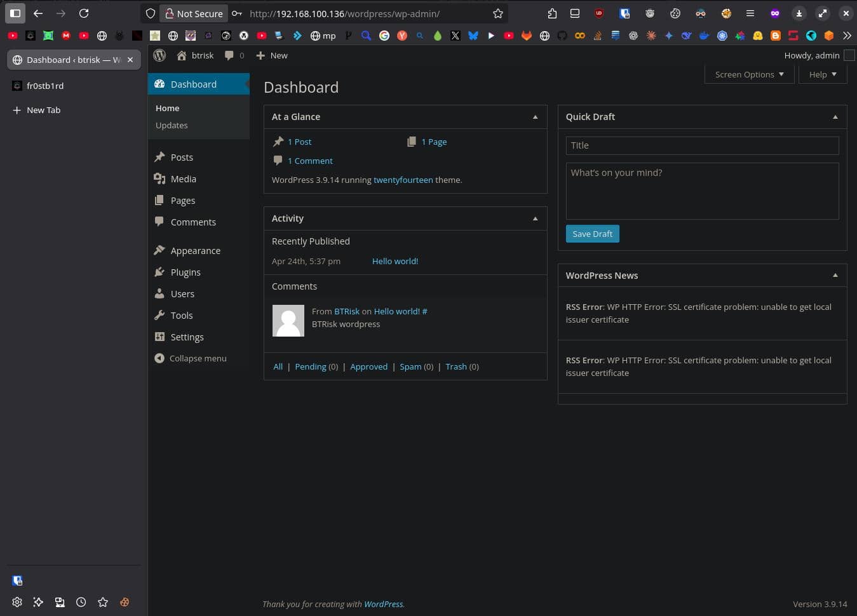857x616 pixels.
Task: Collapse the Quick Draft widget
Action: tap(835, 117)
